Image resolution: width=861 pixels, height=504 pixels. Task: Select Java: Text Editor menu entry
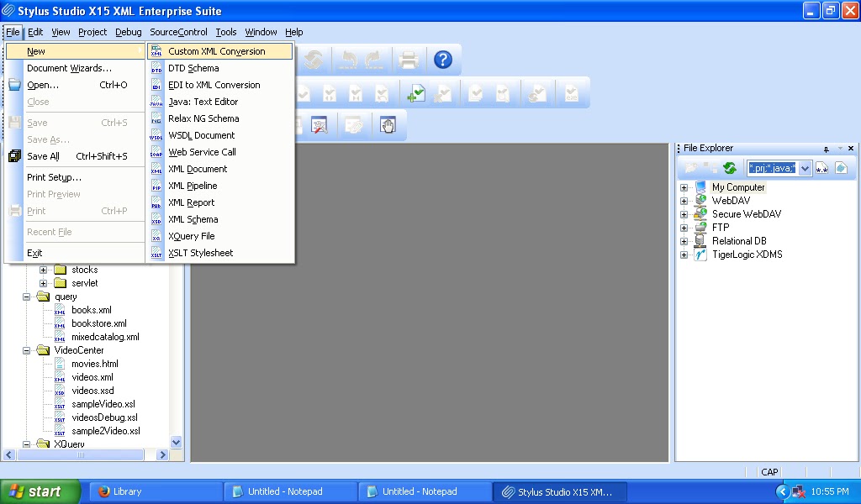click(x=220, y=102)
